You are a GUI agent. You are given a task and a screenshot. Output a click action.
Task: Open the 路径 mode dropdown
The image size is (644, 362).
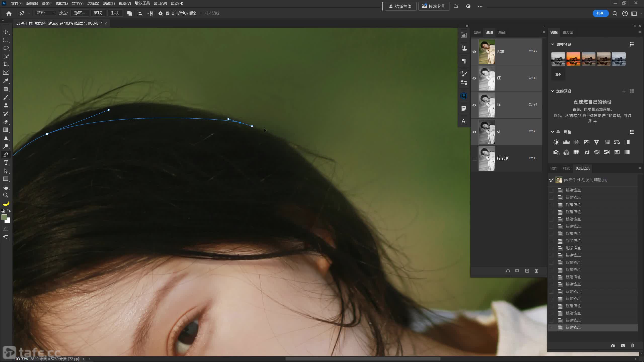pyautogui.click(x=46, y=13)
